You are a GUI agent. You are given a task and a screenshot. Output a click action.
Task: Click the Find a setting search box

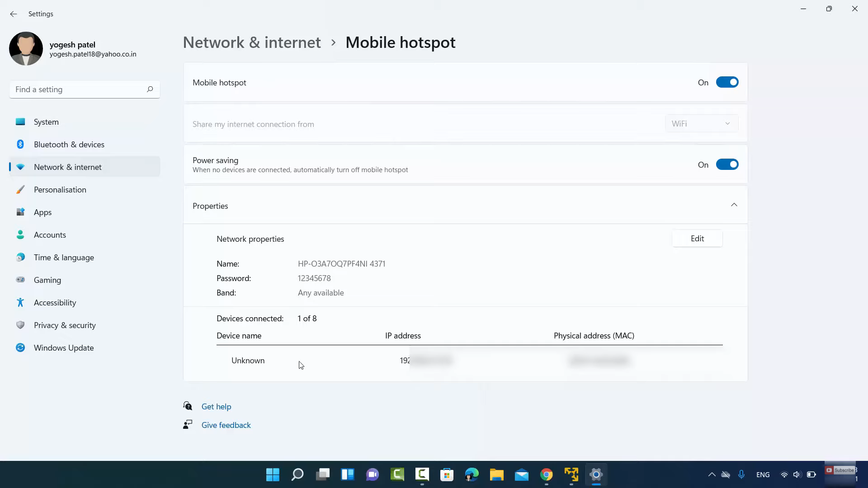tap(77, 89)
